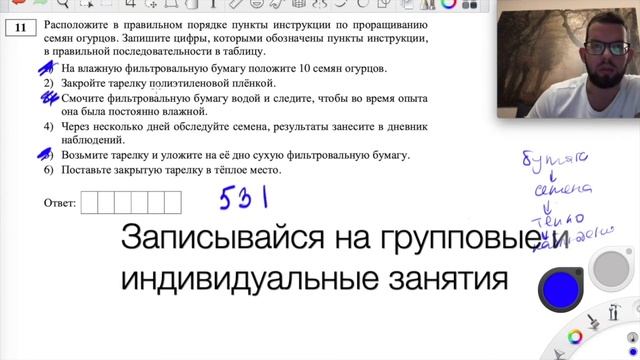This screenshot has width=640, height=360.
Task: Open the Draw Styles shapes tool
Action: 383,4
